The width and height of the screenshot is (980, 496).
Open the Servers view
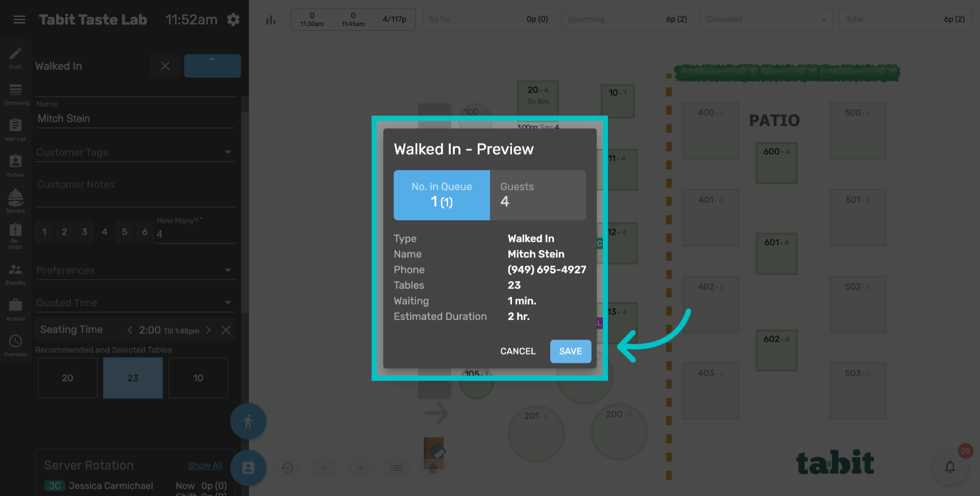click(x=15, y=200)
